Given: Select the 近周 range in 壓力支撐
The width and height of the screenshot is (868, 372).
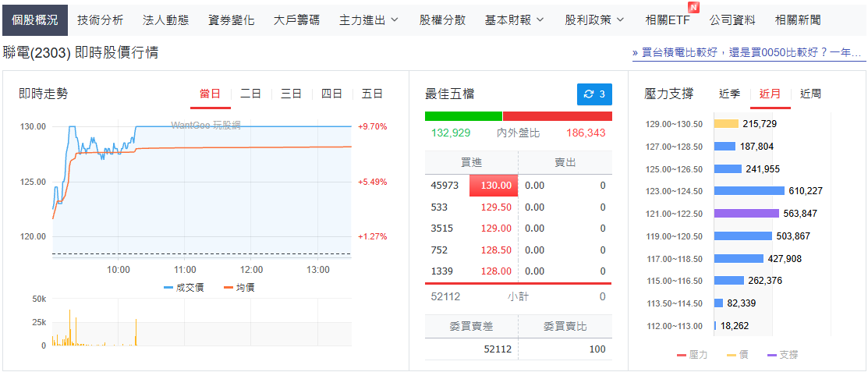Looking at the screenshot, I should point(810,94).
